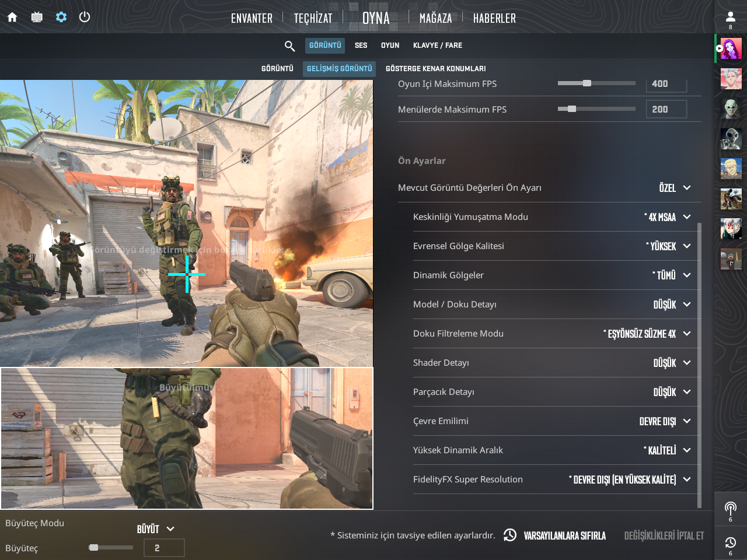Select the highlighted GÖRÜNTÜ main settings tab
Image resolution: width=747 pixels, height=560 pixels.
[x=325, y=45]
